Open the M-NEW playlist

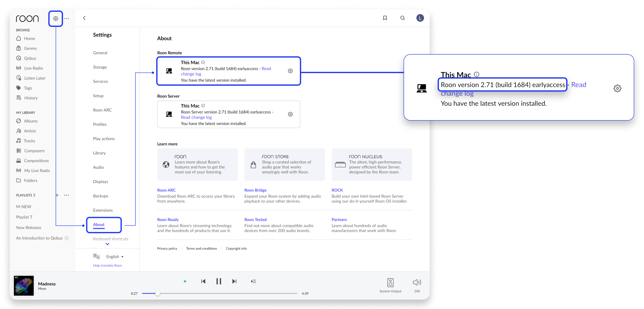click(24, 206)
